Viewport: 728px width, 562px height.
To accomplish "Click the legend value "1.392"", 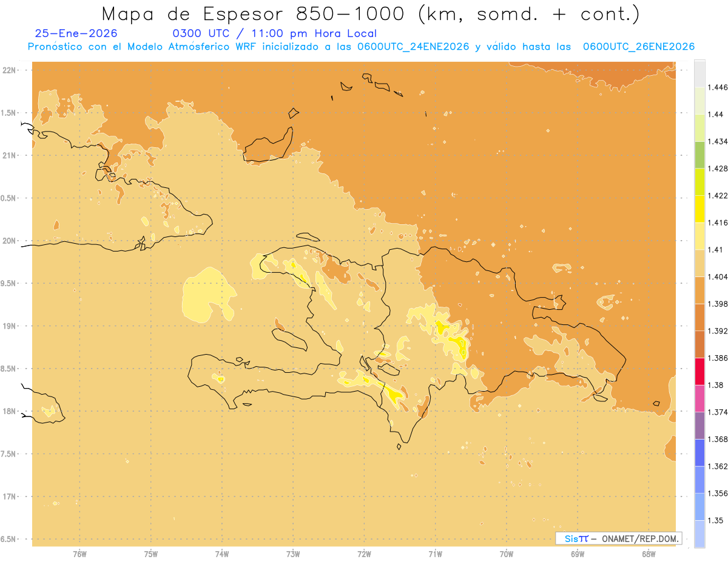I will pos(717,331).
